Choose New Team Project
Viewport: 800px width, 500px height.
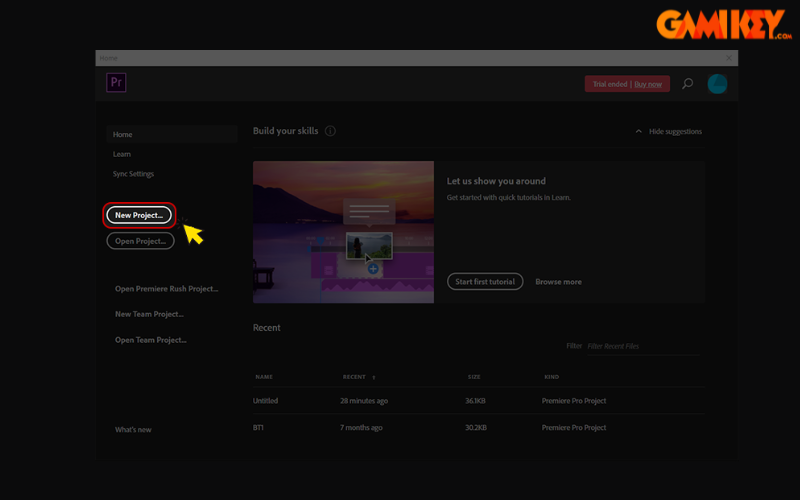click(x=149, y=314)
